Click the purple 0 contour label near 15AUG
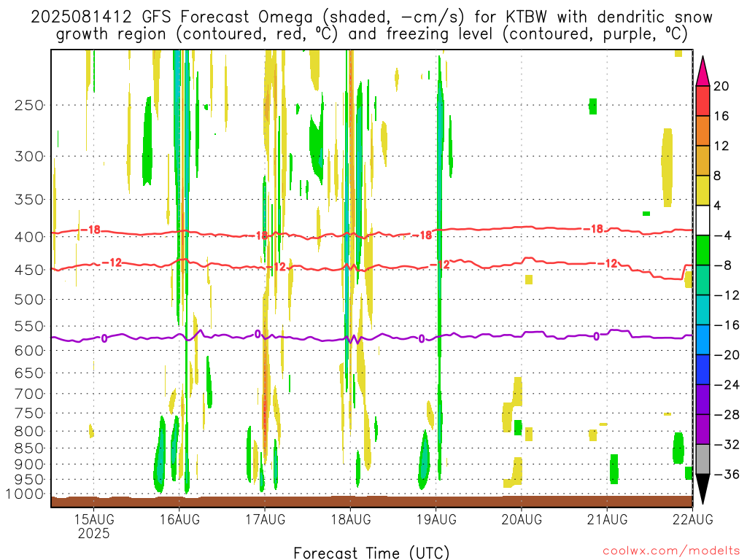Viewport: 747px width, 560px height. point(104,338)
